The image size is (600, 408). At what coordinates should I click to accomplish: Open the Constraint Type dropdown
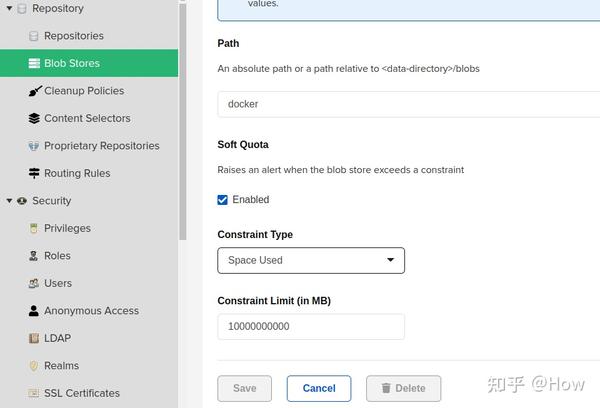click(311, 260)
